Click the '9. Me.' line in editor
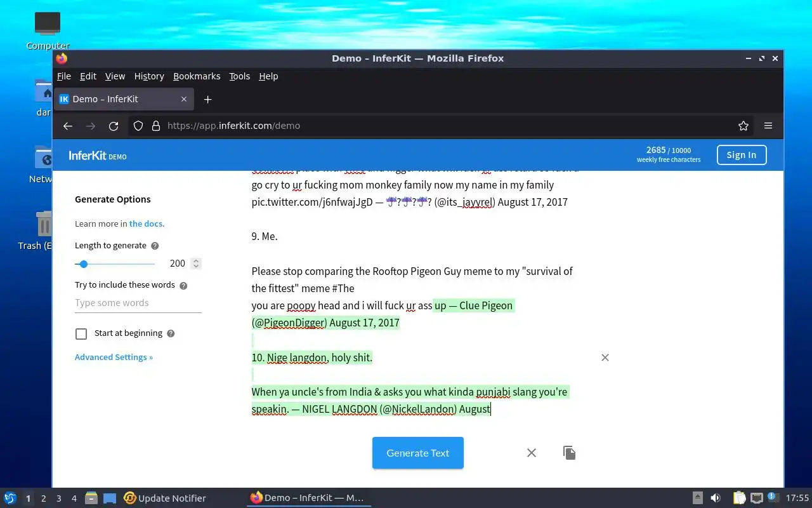812x508 pixels. coord(265,236)
